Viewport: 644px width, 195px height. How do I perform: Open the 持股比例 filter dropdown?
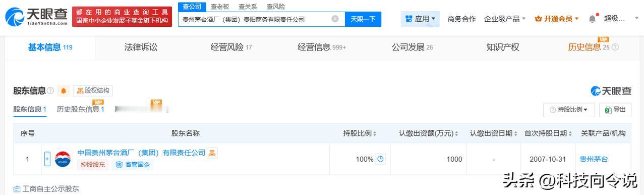569,110
